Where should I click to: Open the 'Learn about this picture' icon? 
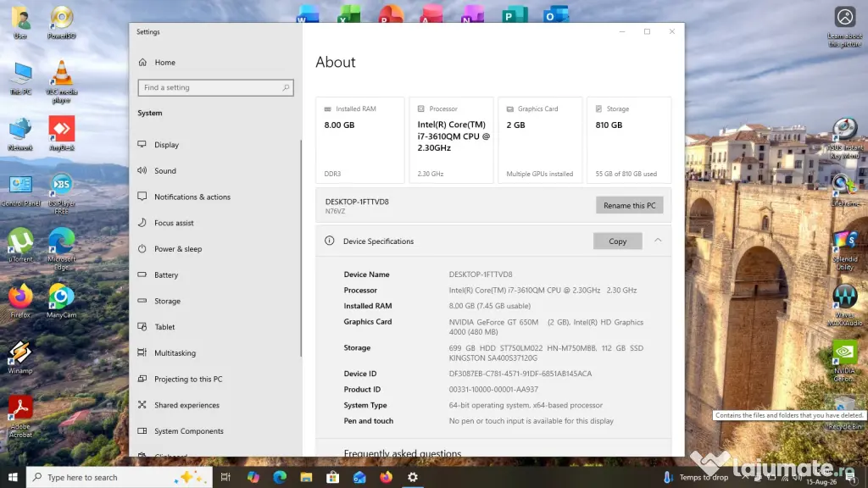[845, 26]
